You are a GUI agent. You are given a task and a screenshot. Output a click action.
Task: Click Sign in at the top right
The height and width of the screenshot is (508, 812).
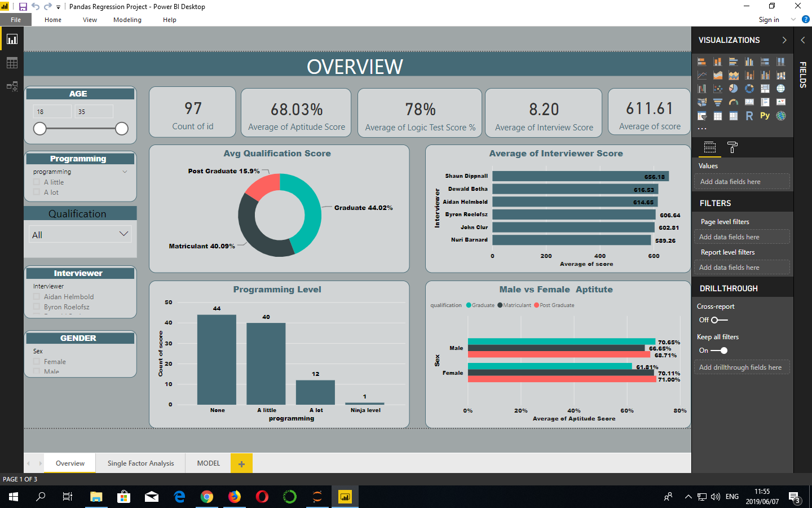tap(769, 20)
